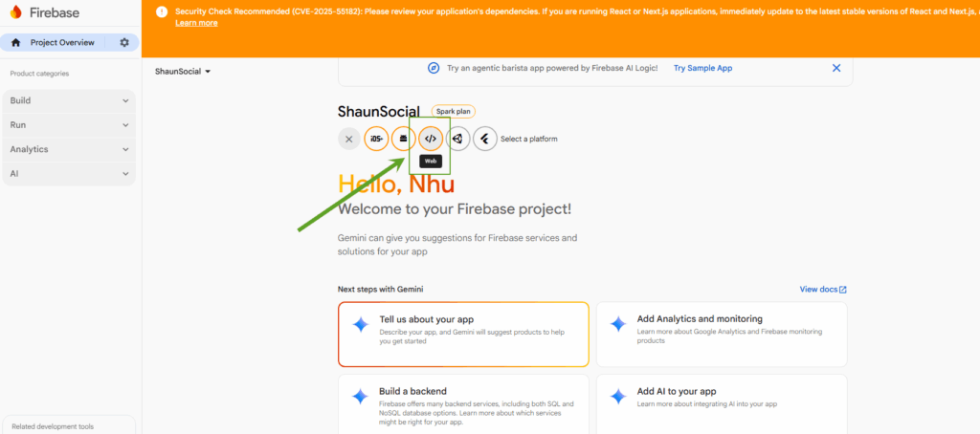Expand the Analytics product category
The image size is (980, 434).
click(x=69, y=149)
